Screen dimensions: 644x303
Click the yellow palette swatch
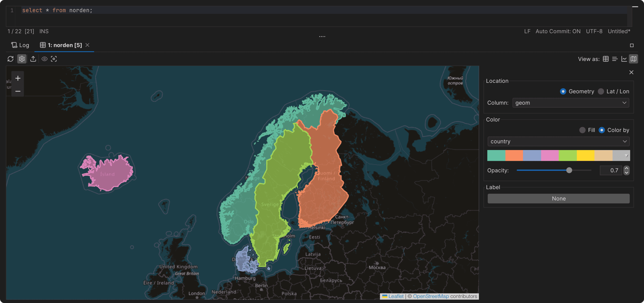(x=585, y=156)
